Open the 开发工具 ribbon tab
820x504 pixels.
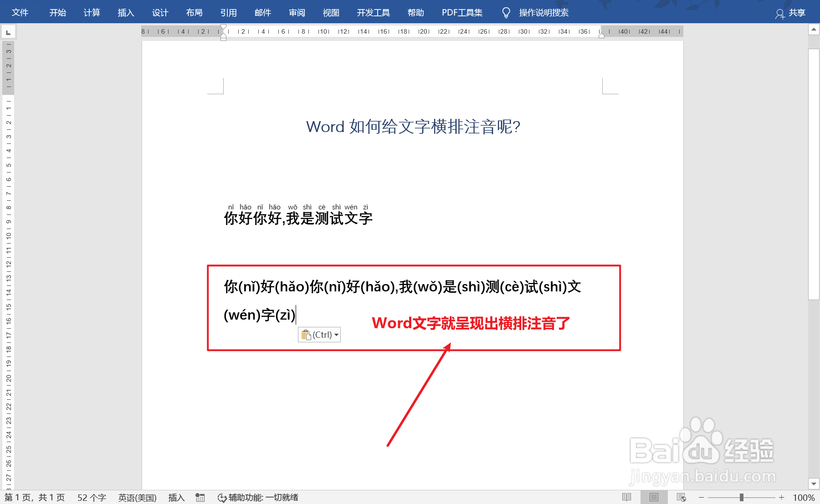pyautogui.click(x=374, y=13)
